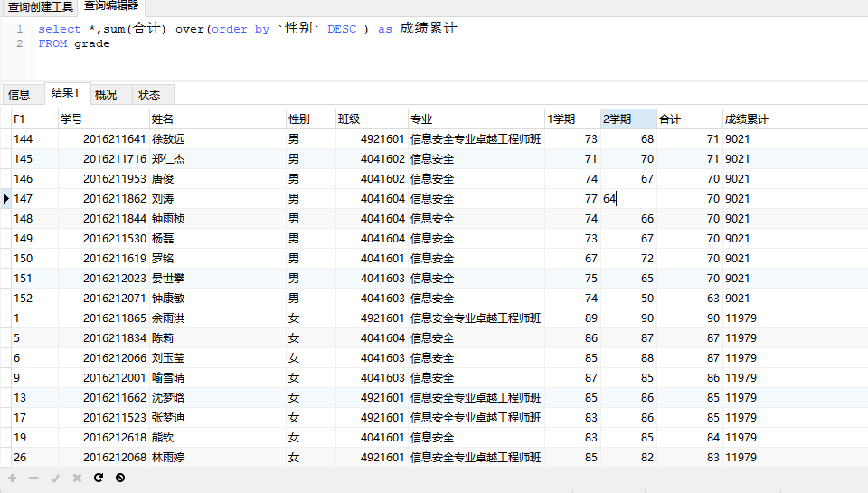Select the name cell 喻雪晴
868x493 pixels.
218,378
